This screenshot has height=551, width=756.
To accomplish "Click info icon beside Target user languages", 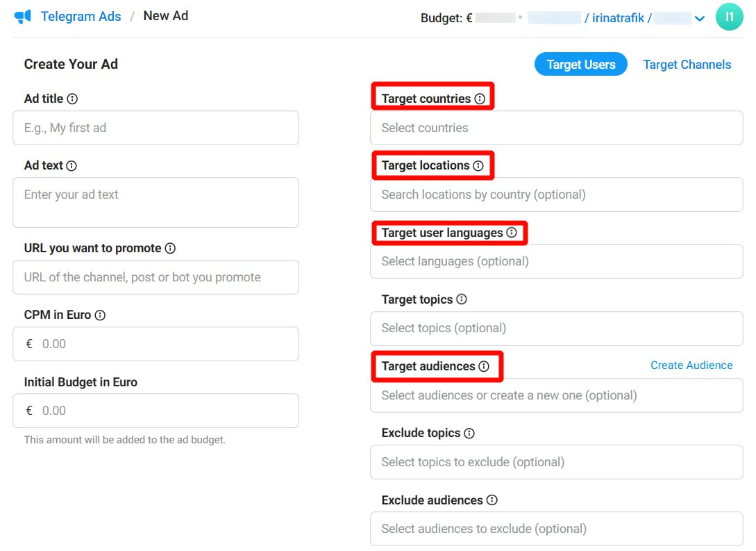I will [x=512, y=233].
